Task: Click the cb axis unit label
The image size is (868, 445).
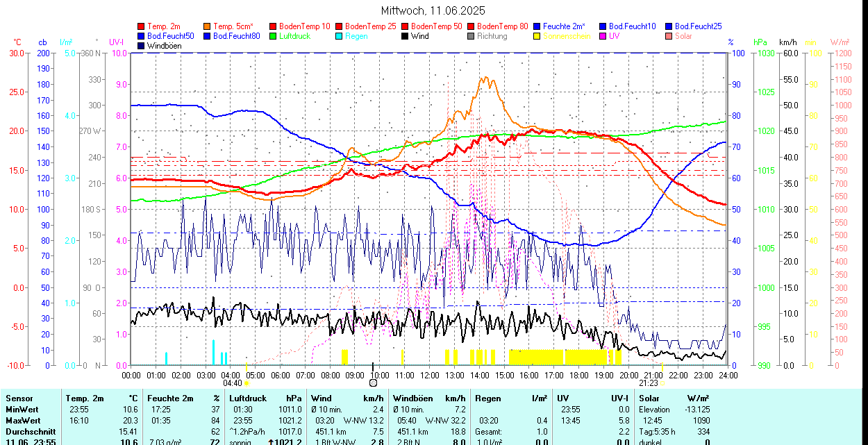Action: point(42,42)
